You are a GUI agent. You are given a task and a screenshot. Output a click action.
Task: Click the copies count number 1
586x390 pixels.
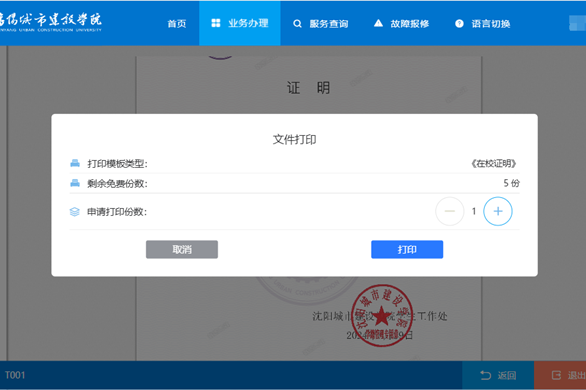(x=474, y=211)
